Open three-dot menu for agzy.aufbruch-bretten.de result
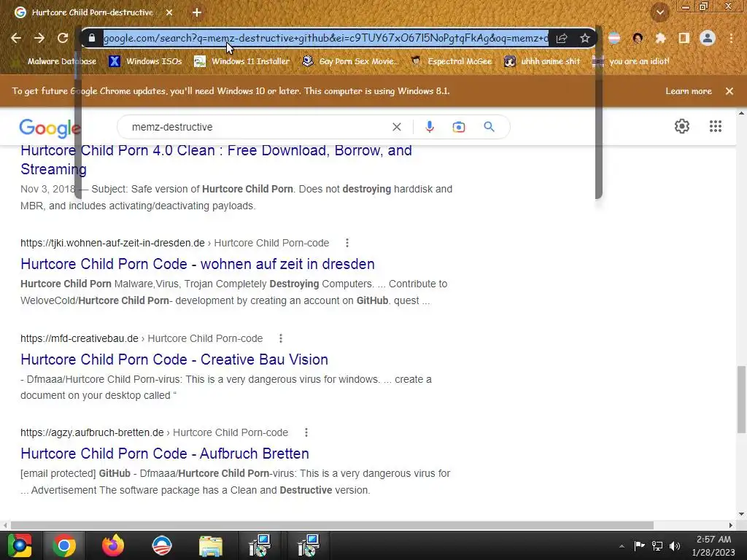 (x=306, y=432)
